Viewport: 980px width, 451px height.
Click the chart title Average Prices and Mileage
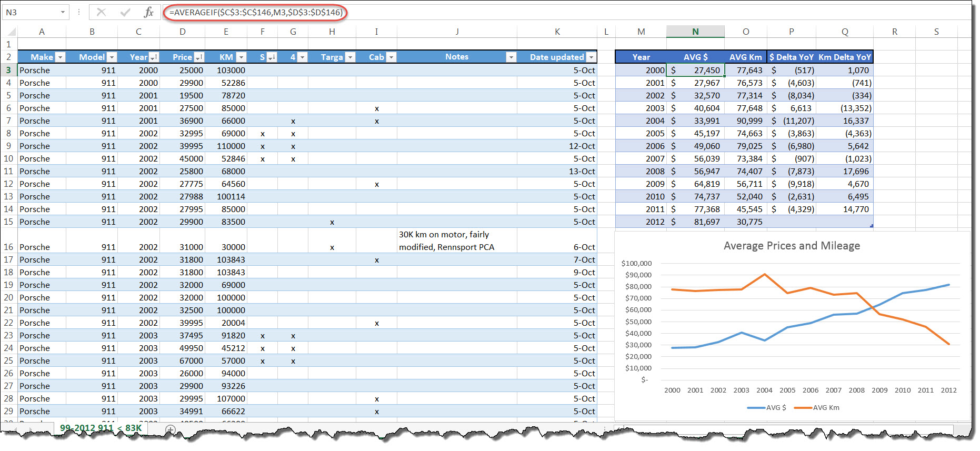(792, 246)
